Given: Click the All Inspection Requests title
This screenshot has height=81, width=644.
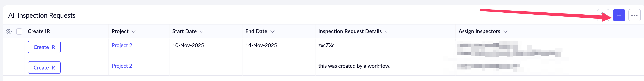Looking at the screenshot, I should point(42,15).
